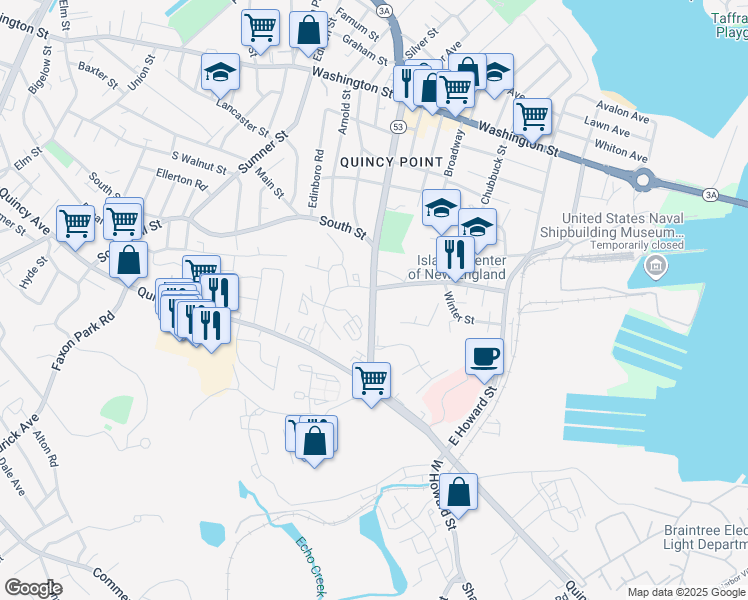Click the 3A route shield near the roundabout
The image size is (748, 600).
click(711, 195)
